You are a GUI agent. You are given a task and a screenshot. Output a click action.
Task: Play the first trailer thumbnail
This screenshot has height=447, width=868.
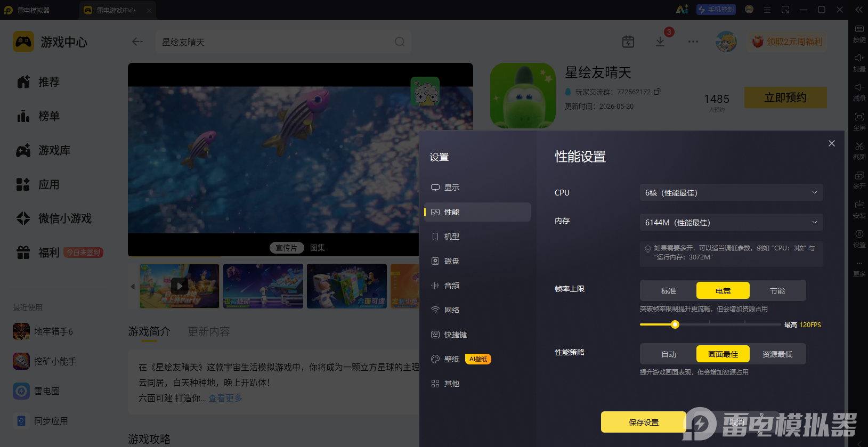[x=180, y=286]
